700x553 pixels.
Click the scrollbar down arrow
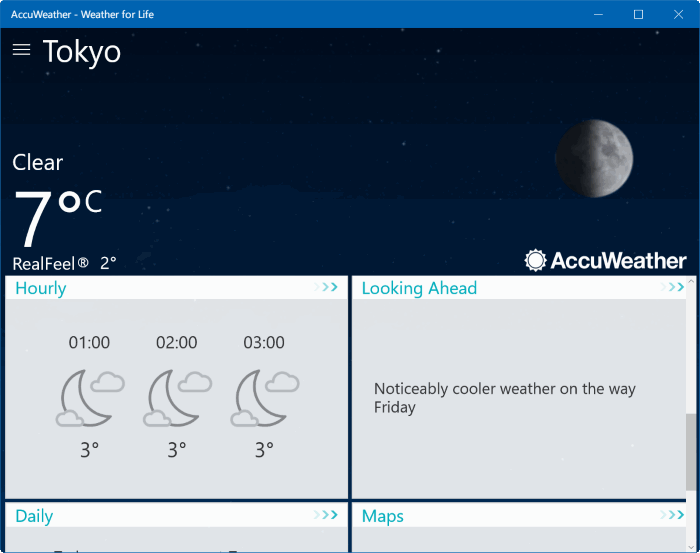coord(691,547)
